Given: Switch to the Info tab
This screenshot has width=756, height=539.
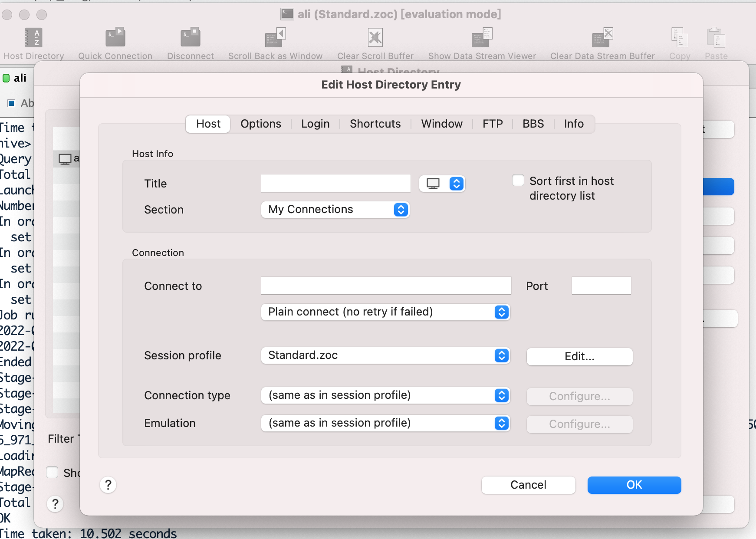Looking at the screenshot, I should (x=574, y=124).
